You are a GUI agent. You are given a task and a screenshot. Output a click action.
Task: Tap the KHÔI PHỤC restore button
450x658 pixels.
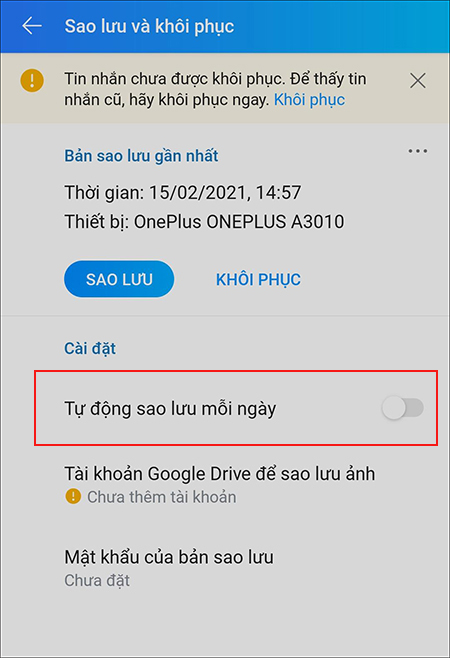pyautogui.click(x=258, y=279)
